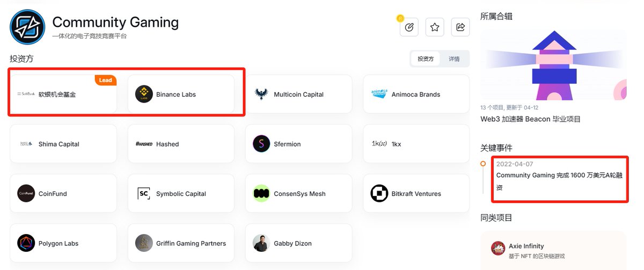Open the CoinFund investor name

pos(53,194)
